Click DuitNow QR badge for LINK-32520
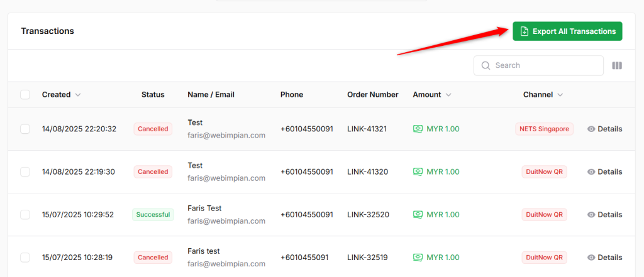644x277 pixels. (x=544, y=215)
